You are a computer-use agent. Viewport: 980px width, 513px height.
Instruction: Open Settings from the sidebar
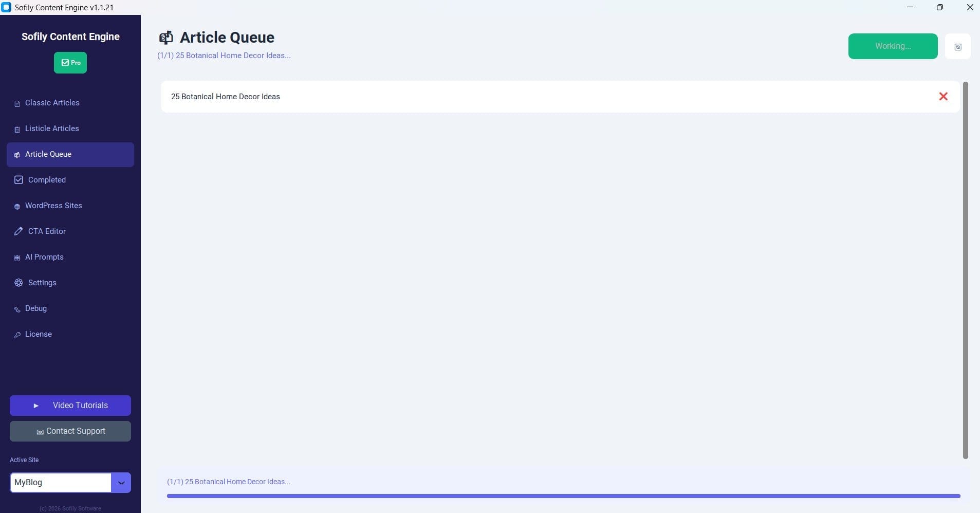click(x=70, y=283)
